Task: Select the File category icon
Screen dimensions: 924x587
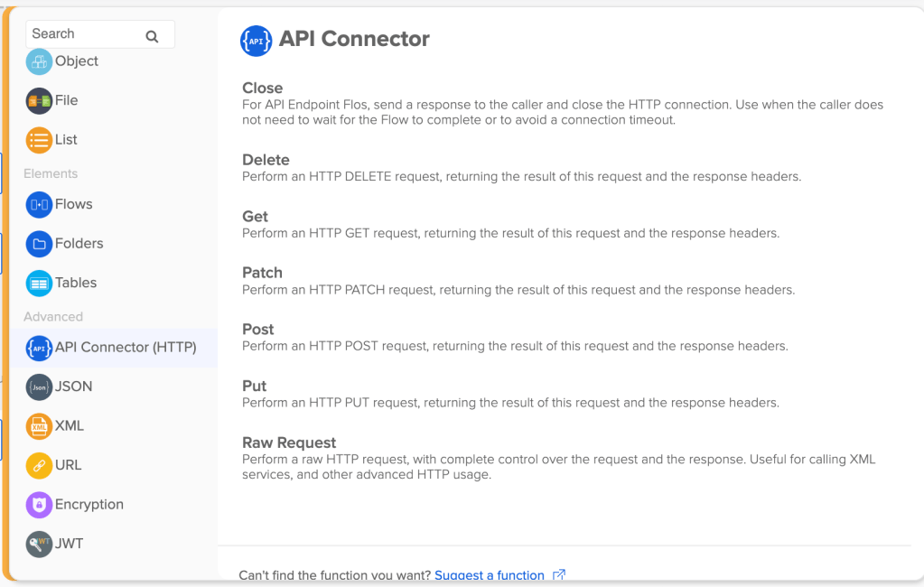Action: [x=39, y=100]
